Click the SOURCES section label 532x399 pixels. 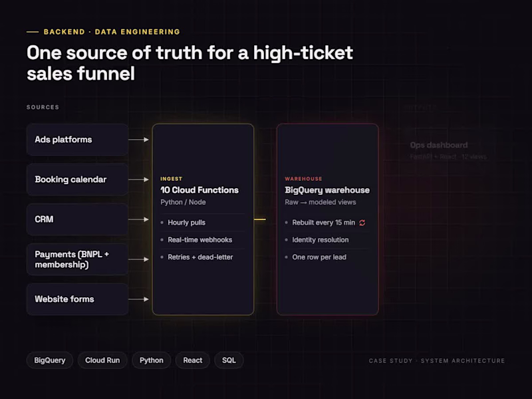point(43,107)
